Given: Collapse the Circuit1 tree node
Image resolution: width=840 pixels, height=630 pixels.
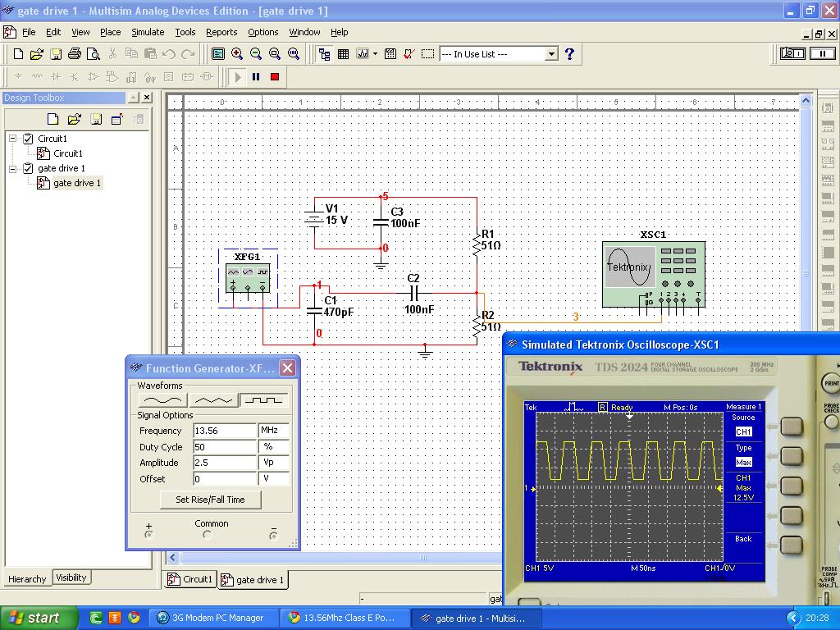Looking at the screenshot, I should pos(13,139).
